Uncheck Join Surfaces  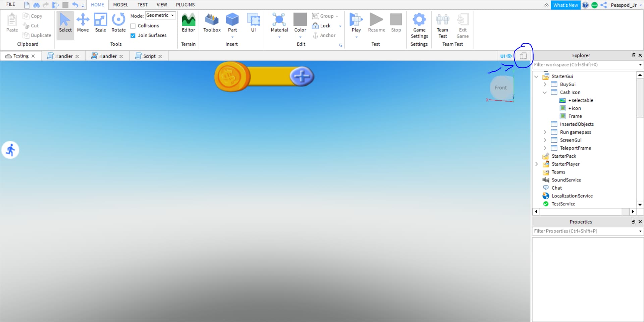(x=133, y=36)
